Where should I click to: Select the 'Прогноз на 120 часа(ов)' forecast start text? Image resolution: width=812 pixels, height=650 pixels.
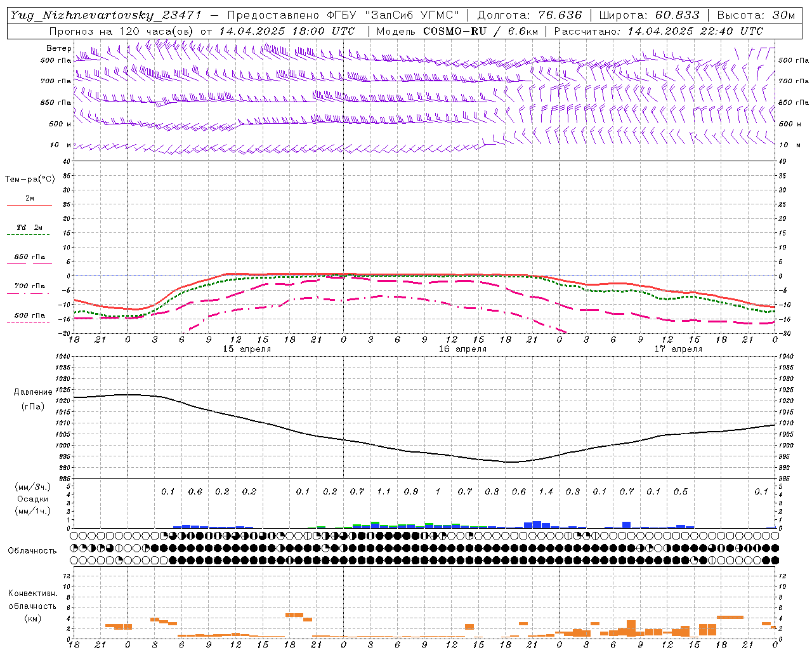122,31
